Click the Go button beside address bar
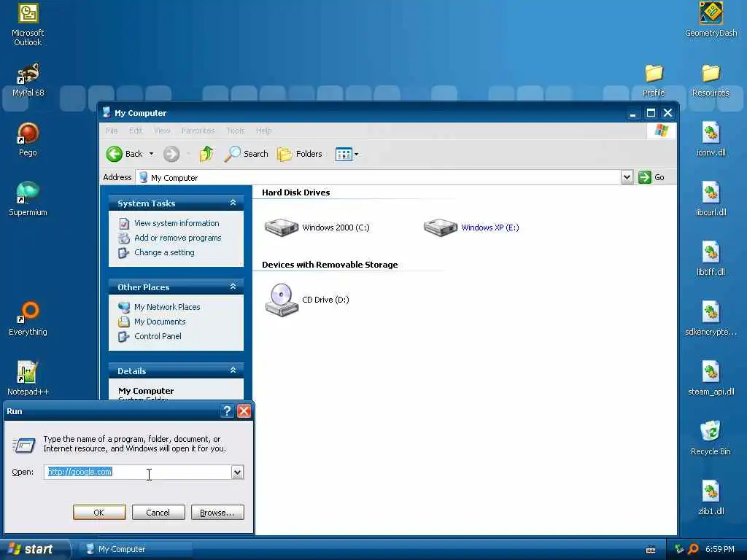The height and width of the screenshot is (560, 747). (x=651, y=177)
